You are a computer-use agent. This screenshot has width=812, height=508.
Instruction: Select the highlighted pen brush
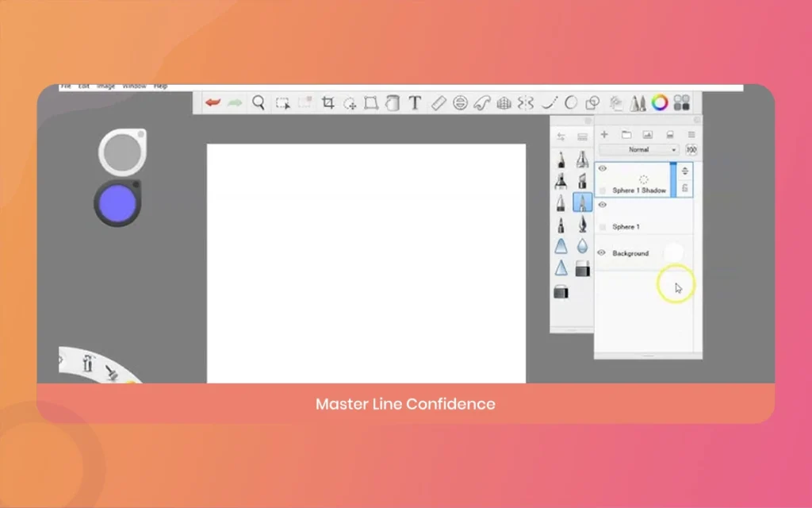click(x=583, y=202)
